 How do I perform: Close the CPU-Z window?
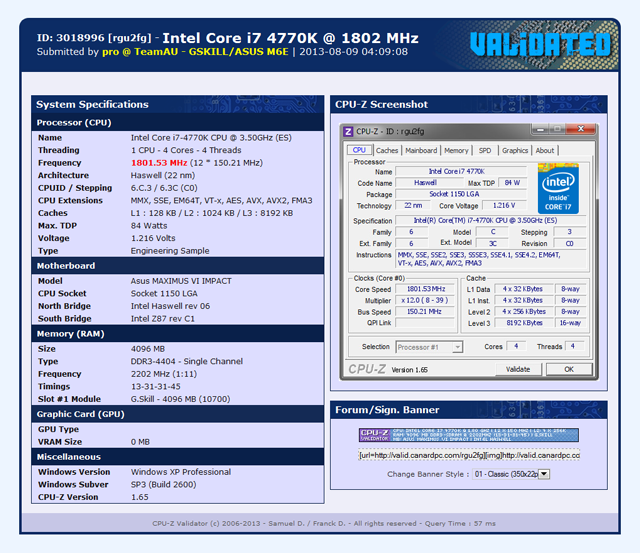581,129
